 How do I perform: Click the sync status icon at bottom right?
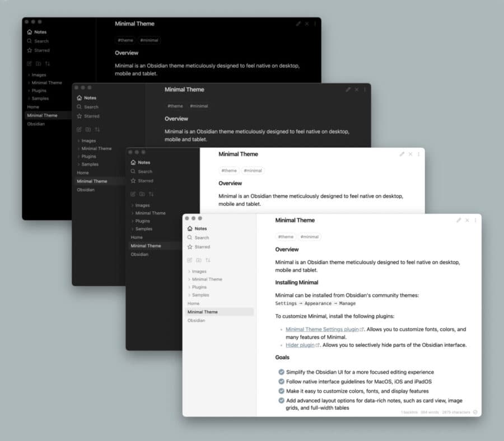[x=475, y=412]
